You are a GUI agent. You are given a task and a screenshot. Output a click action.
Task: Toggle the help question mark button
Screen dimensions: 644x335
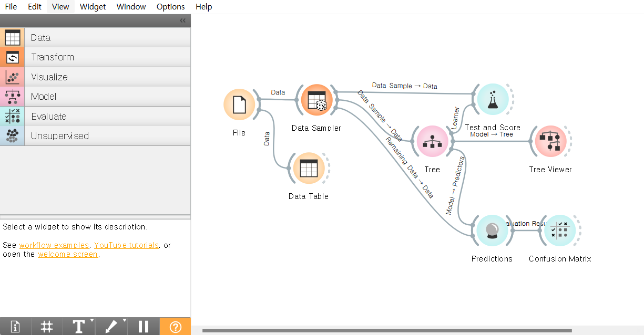pos(176,327)
